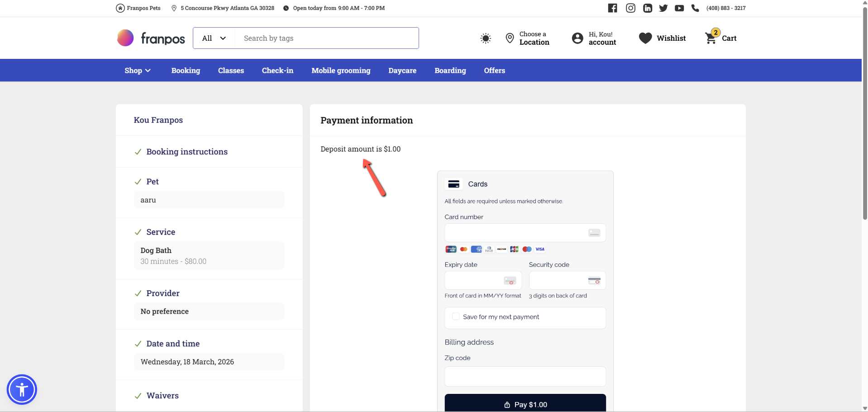
Task: Open the Hi, Kou! account link
Action: pyautogui.click(x=594, y=38)
